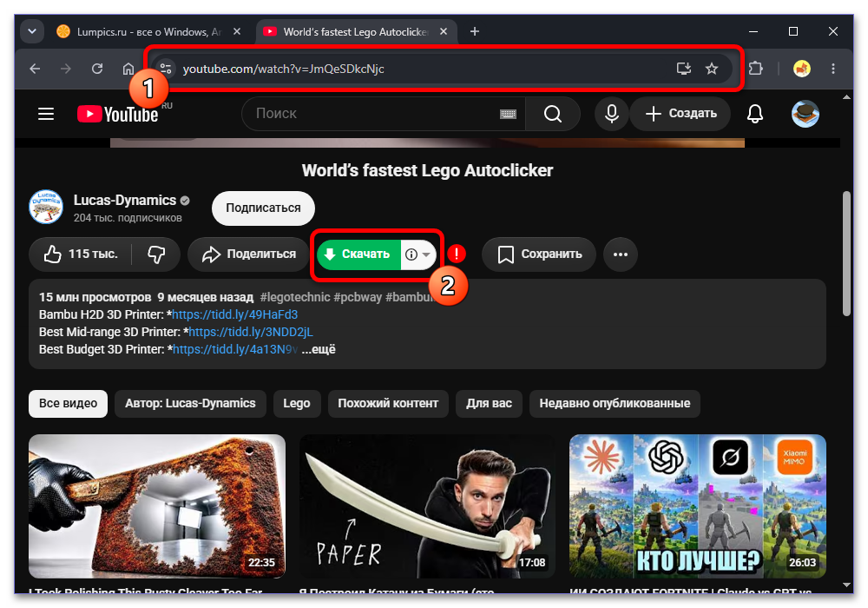Click the 15 млн просмотров text
Image resolution: width=868 pixels, height=608 pixels.
[x=95, y=297]
